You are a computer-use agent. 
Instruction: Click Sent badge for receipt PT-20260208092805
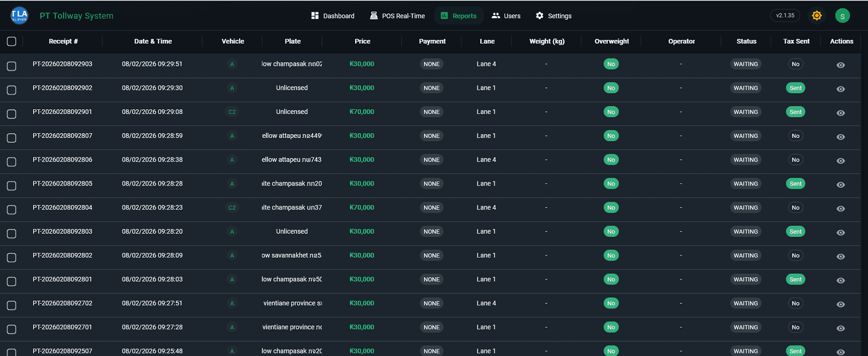tap(795, 184)
